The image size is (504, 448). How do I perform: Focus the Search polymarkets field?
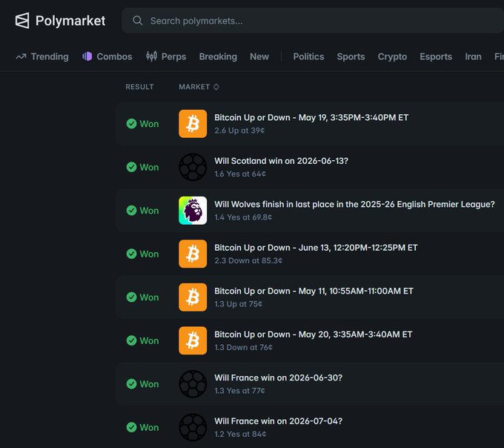pos(313,21)
